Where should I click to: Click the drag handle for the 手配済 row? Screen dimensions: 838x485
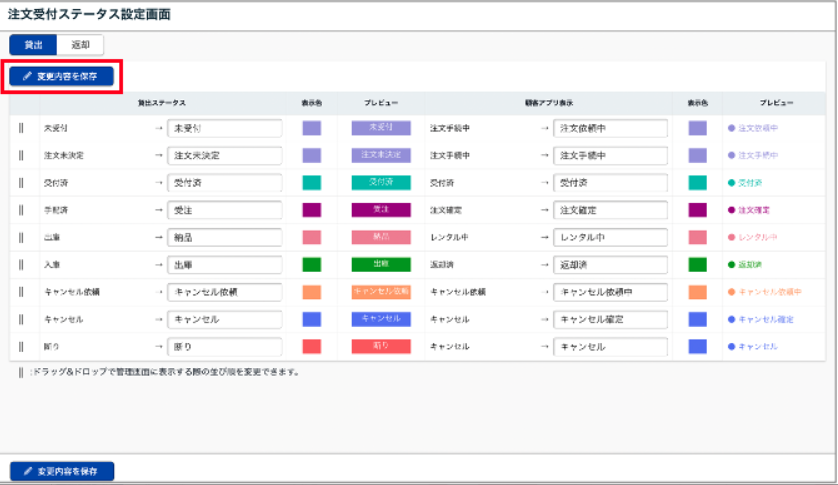tap(20, 210)
